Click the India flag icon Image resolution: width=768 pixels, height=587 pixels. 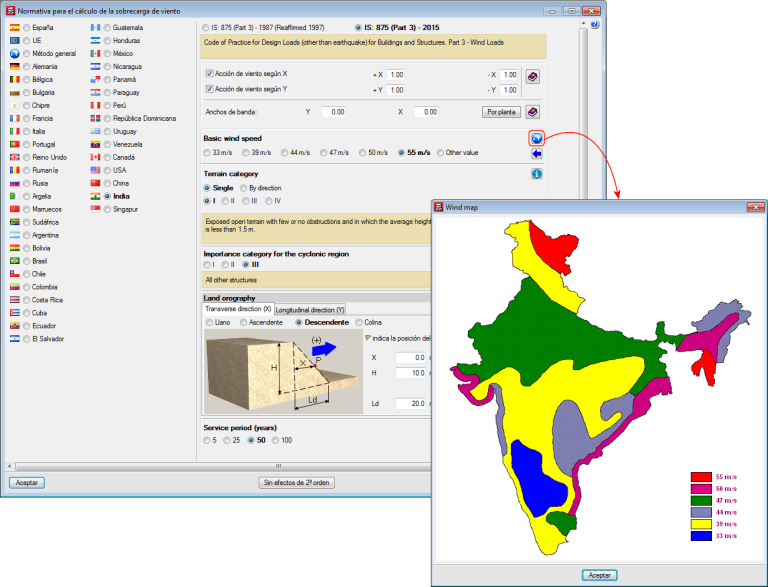pyautogui.click(x=95, y=196)
